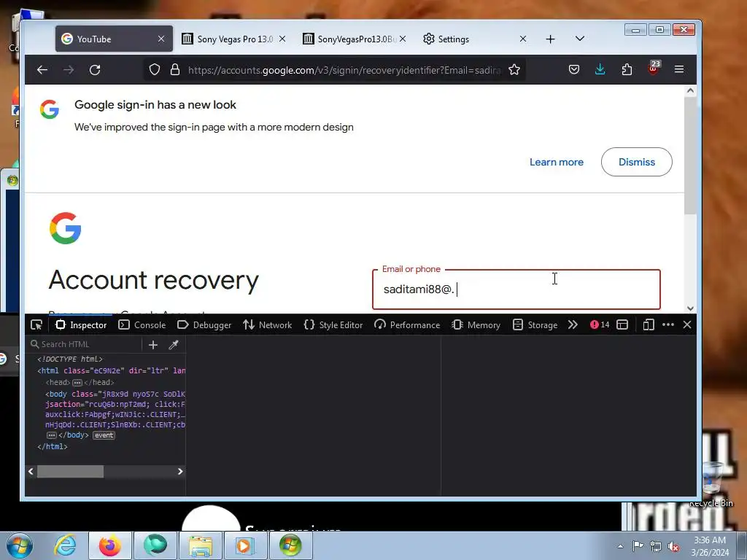Open Internet Explorer from taskbar
The image size is (747, 560).
click(x=65, y=545)
